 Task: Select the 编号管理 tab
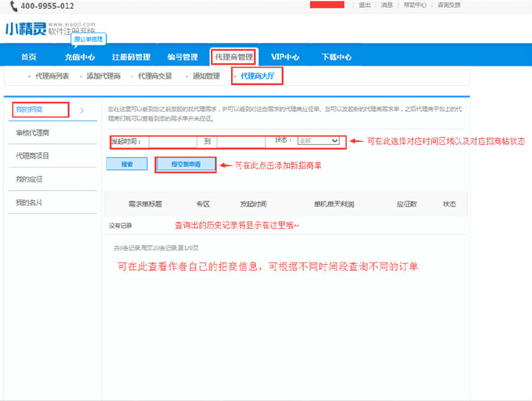pyautogui.click(x=183, y=57)
